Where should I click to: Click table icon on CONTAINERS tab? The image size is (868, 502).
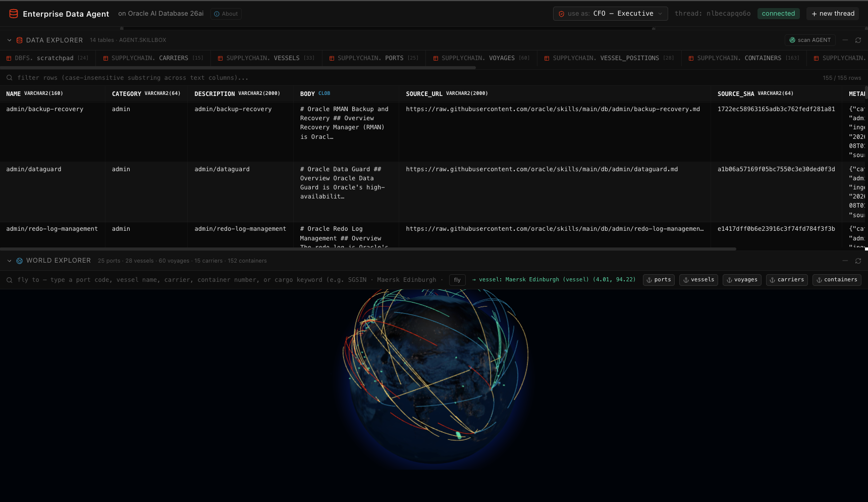pyautogui.click(x=691, y=59)
